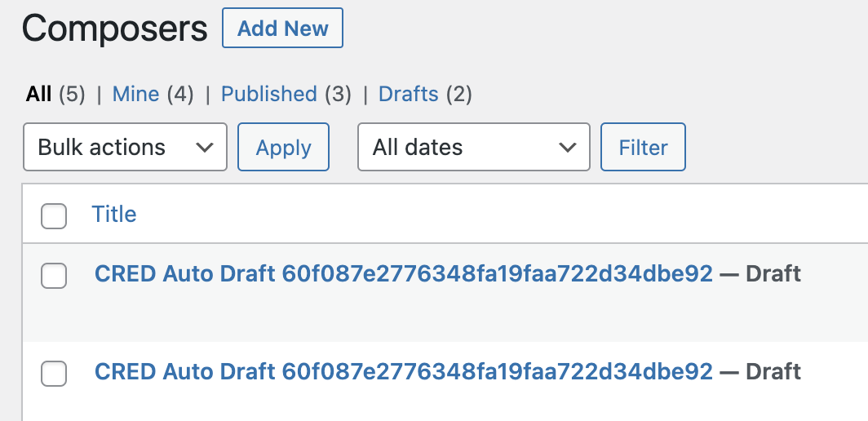
Task: Click the Bulk actions chevron arrow
Action: (x=205, y=148)
